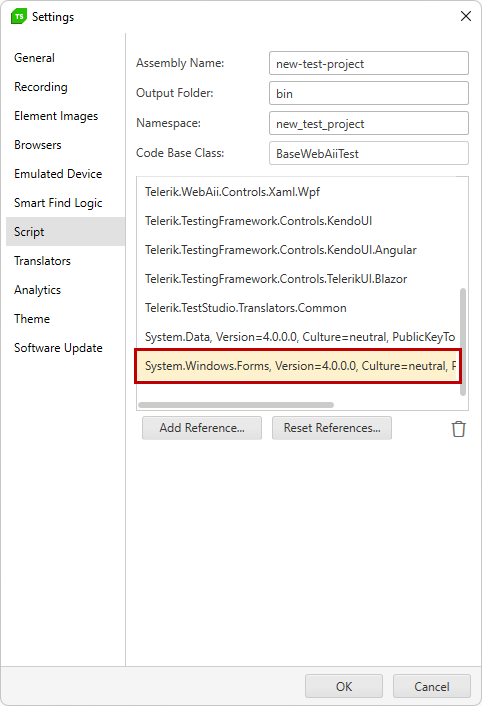This screenshot has width=482, height=706.
Task: Click the Test Studio logo icon
Action: point(18,17)
